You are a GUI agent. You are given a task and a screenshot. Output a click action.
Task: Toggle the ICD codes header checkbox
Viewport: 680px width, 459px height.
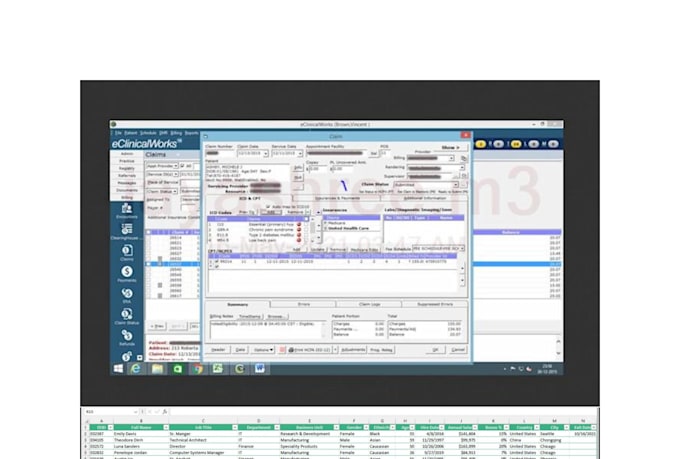click(x=306, y=219)
